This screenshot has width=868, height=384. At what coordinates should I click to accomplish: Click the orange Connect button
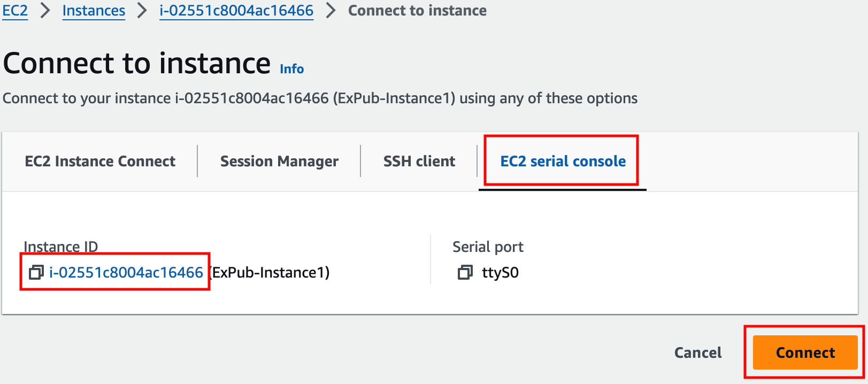coord(805,352)
